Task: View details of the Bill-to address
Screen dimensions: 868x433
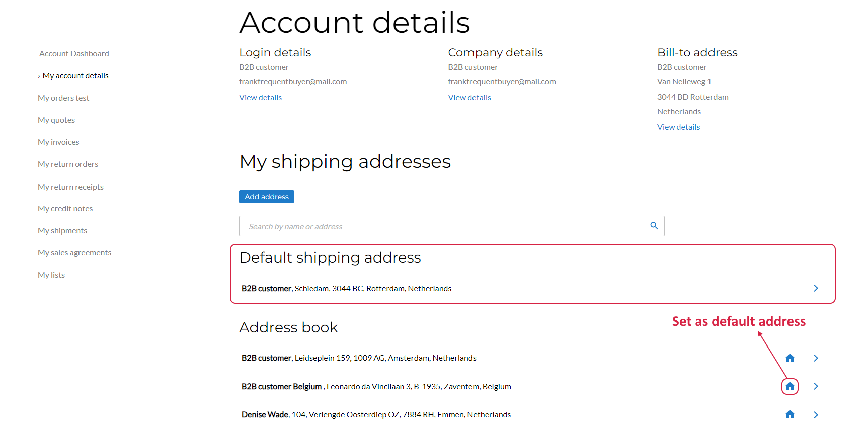Action: pos(678,127)
